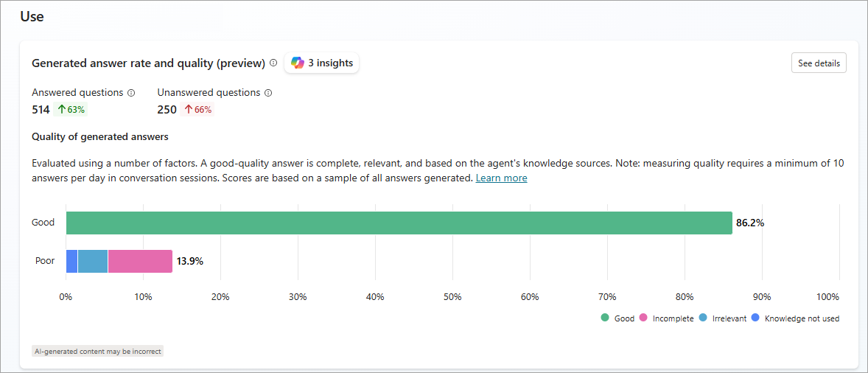
Task: Click the dark-blue Knowledge not used bar segment
Action: click(71, 261)
